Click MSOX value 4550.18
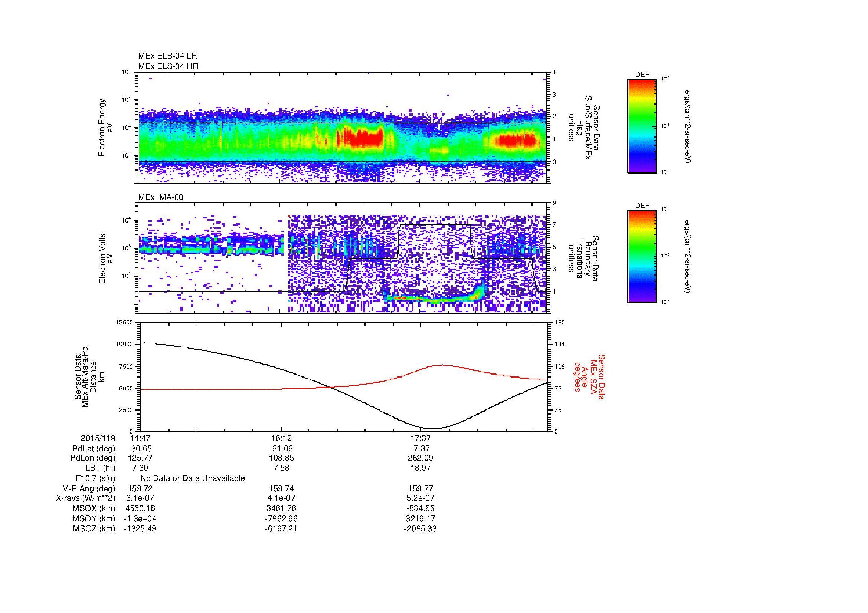Screen dimensions: 868x613 [140, 508]
